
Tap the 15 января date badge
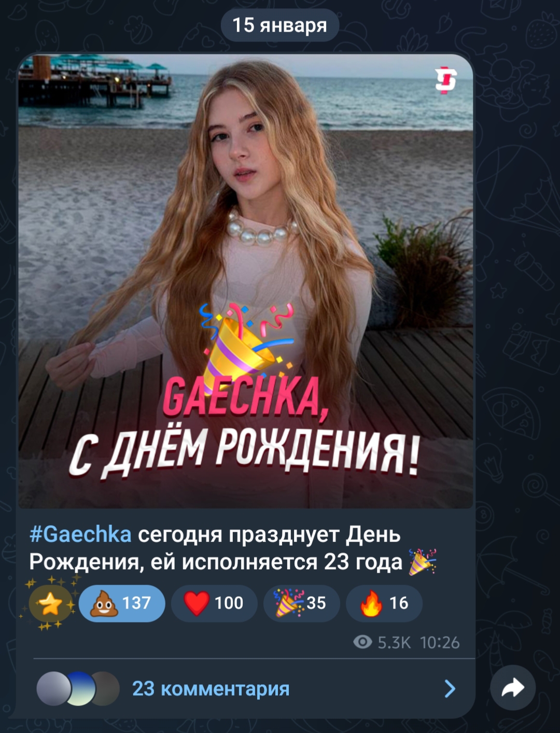click(280, 25)
